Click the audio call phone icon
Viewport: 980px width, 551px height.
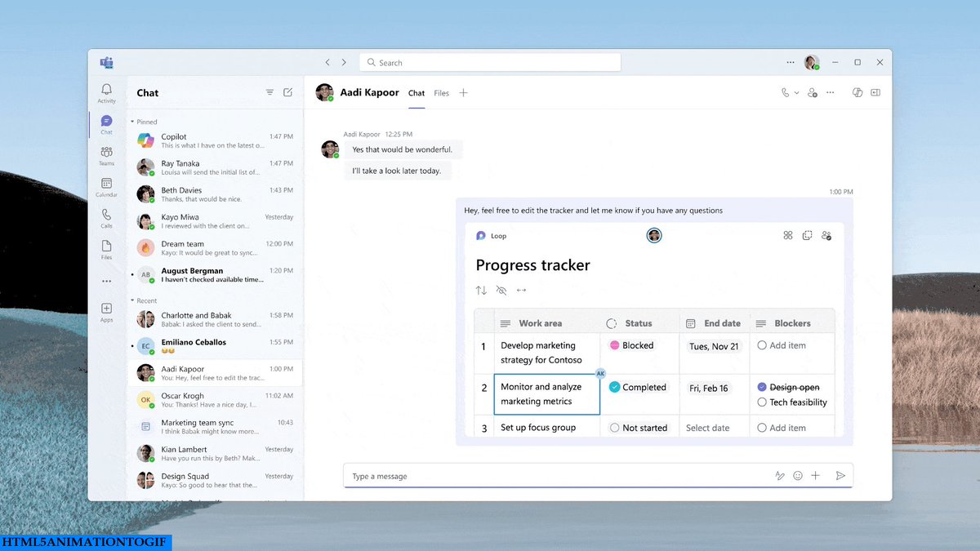[786, 93]
